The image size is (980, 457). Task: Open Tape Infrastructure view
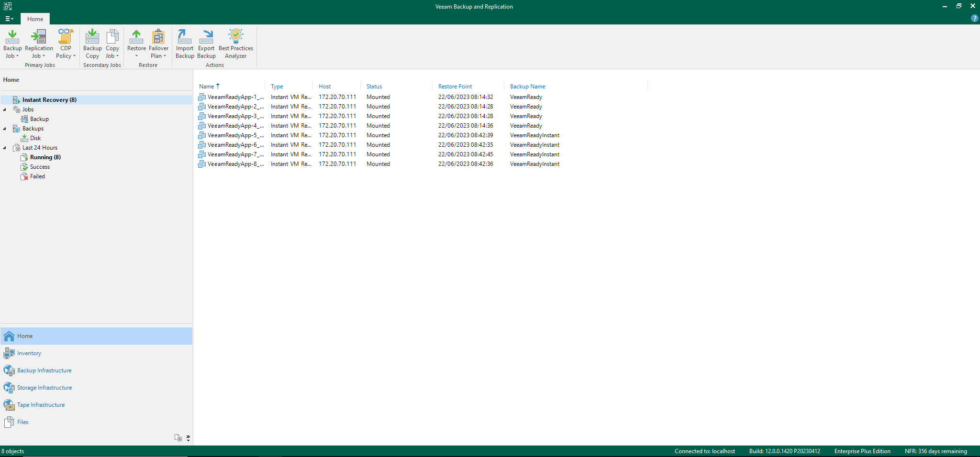pyautogui.click(x=96, y=405)
